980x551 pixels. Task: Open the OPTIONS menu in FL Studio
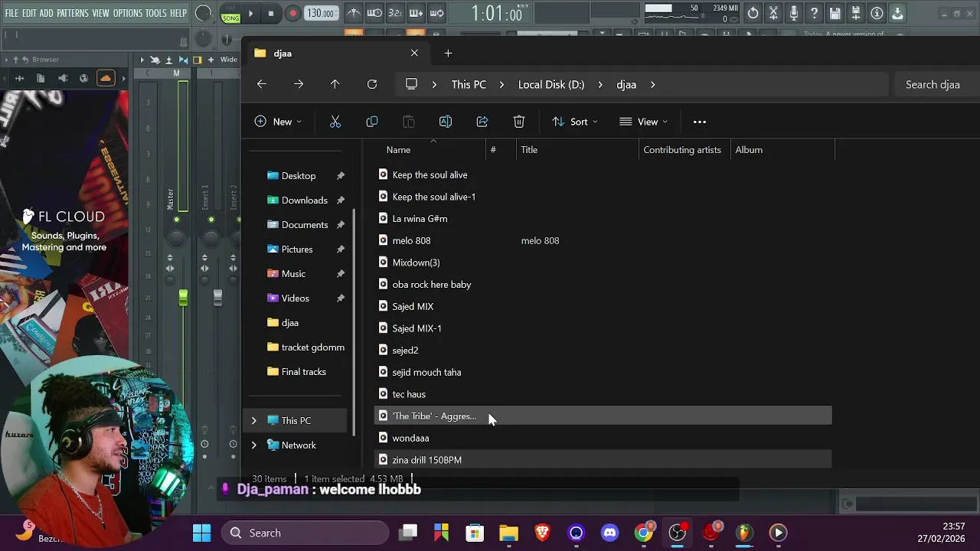(x=128, y=13)
